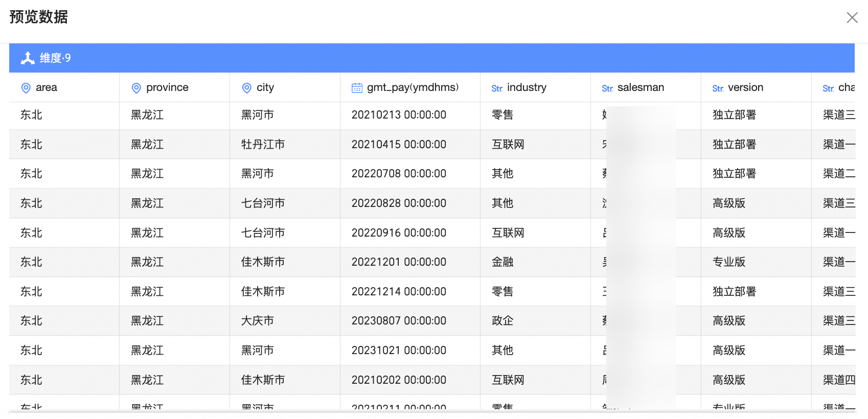Image resolution: width=868 pixels, height=419 pixels.
Task: Click 牡丹江市 city cell
Action: (x=263, y=145)
